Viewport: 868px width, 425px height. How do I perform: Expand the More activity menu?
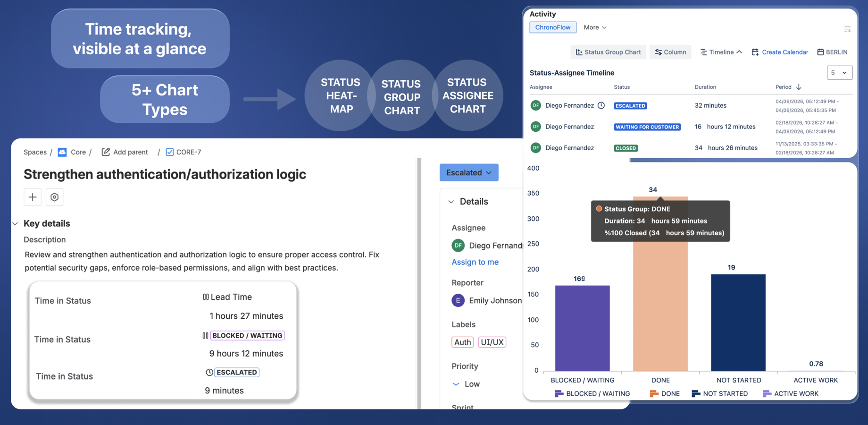[595, 27]
